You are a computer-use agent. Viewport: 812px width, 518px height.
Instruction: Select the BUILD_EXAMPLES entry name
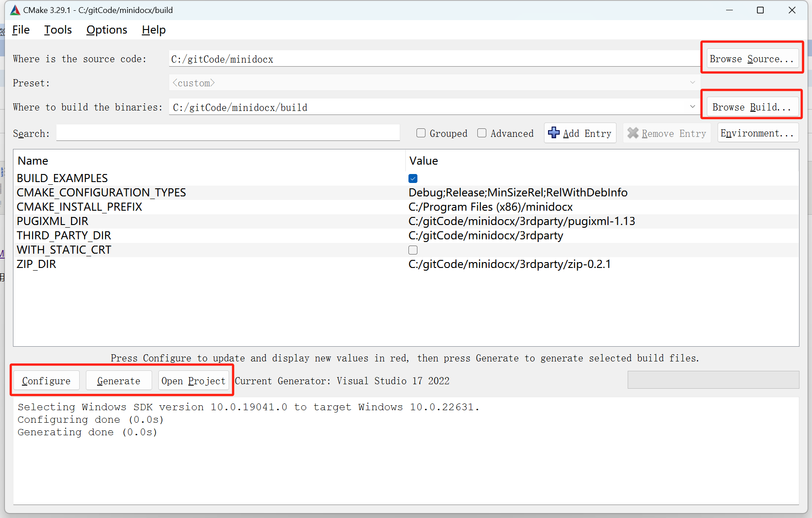tap(62, 178)
